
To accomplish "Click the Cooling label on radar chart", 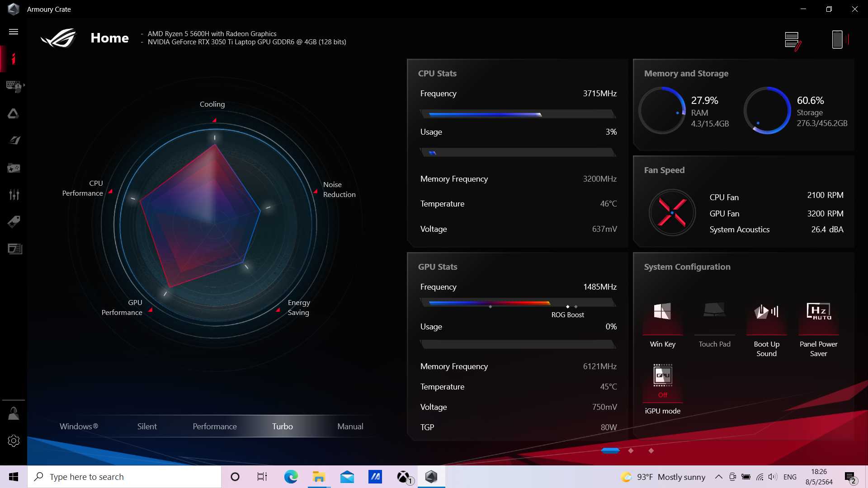I will tap(212, 104).
